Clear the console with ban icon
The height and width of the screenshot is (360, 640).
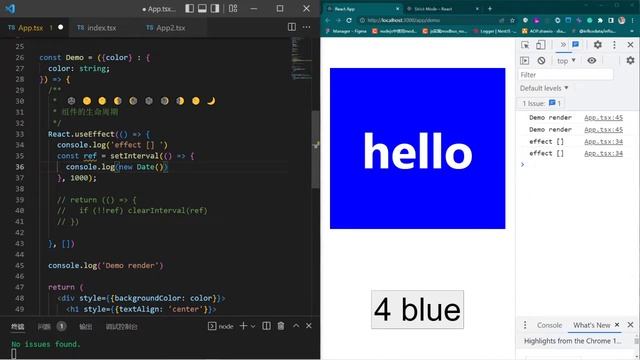click(x=541, y=61)
